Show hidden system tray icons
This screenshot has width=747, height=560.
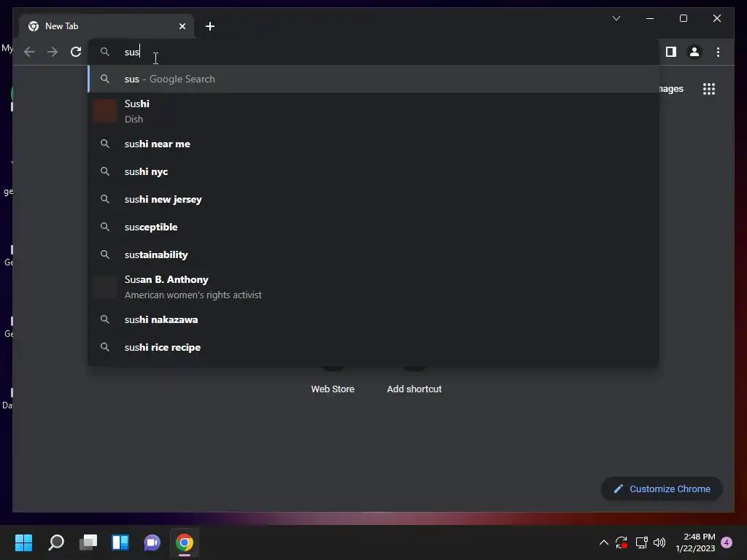pos(603,542)
